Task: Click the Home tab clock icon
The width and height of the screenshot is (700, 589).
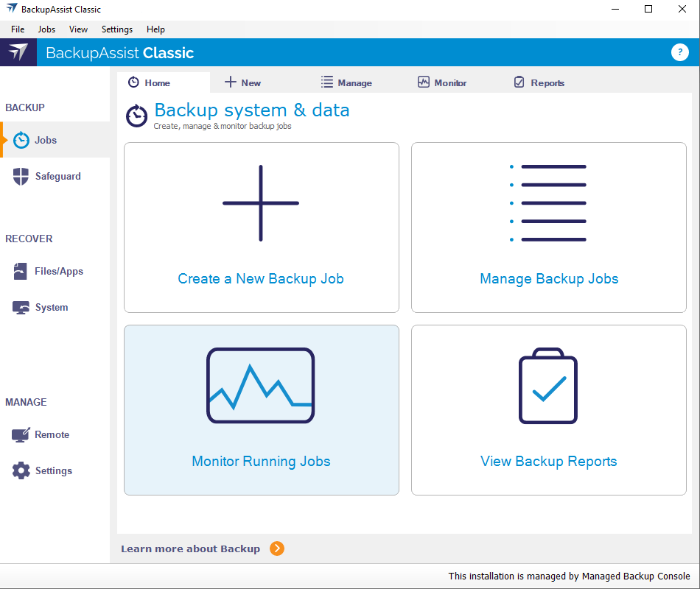Action: click(x=133, y=82)
